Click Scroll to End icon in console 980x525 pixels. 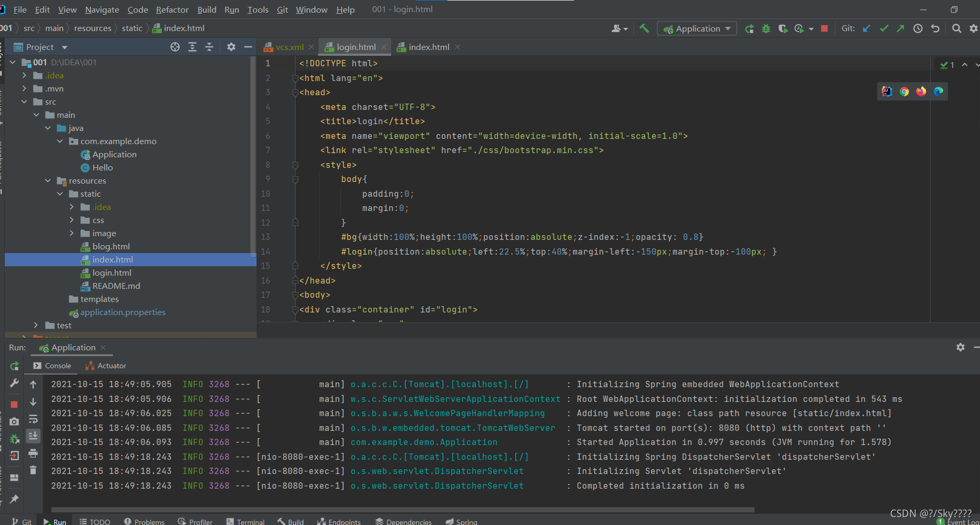[33, 436]
